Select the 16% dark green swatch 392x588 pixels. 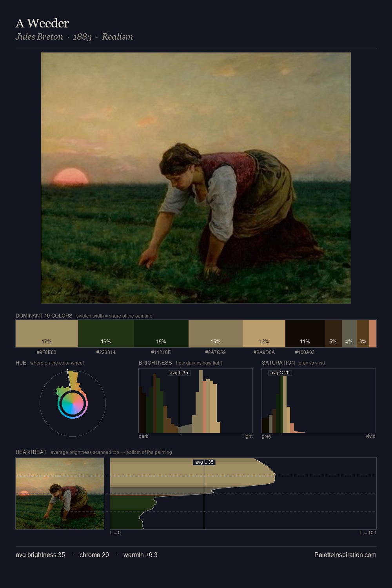pos(106,334)
